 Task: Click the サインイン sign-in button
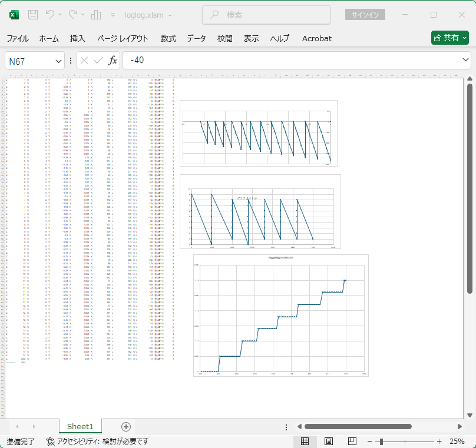coord(365,15)
